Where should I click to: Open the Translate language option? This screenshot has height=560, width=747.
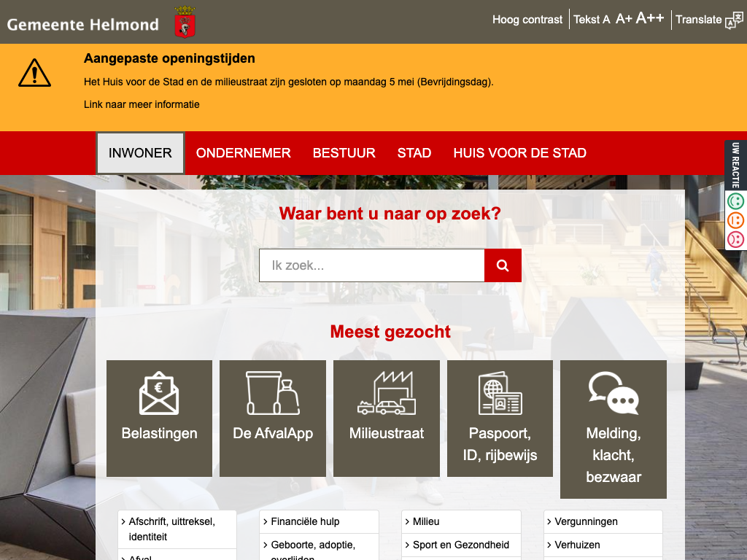[x=708, y=20]
